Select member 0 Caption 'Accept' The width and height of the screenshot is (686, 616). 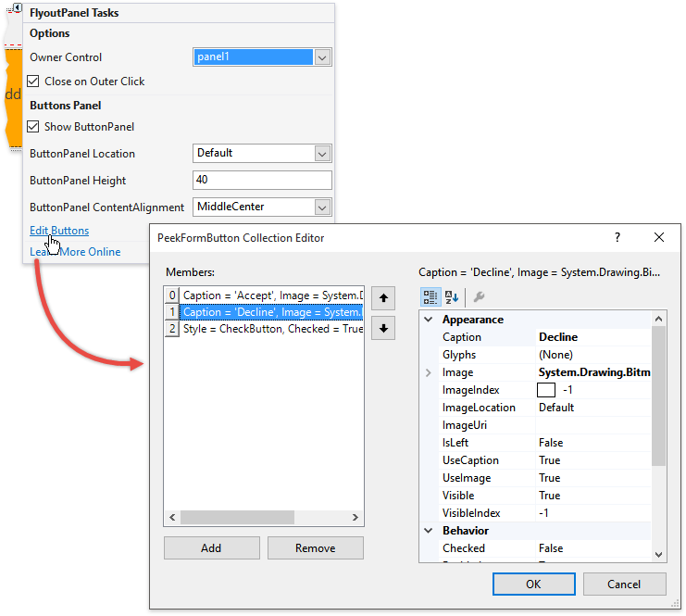(x=264, y=295)
